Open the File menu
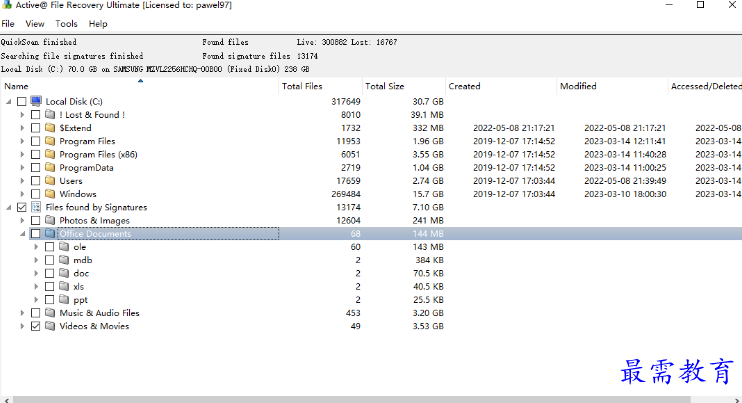 8,24
